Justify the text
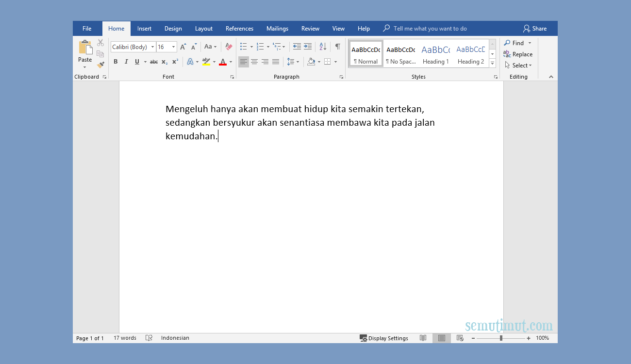 [x=276, y=62]
